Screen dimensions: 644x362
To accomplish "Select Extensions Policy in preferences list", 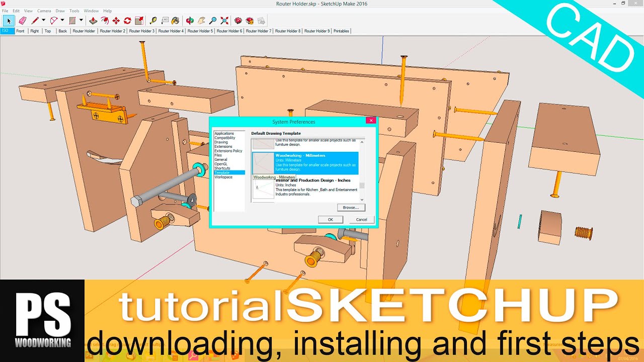I will click(x=228, y=151).
